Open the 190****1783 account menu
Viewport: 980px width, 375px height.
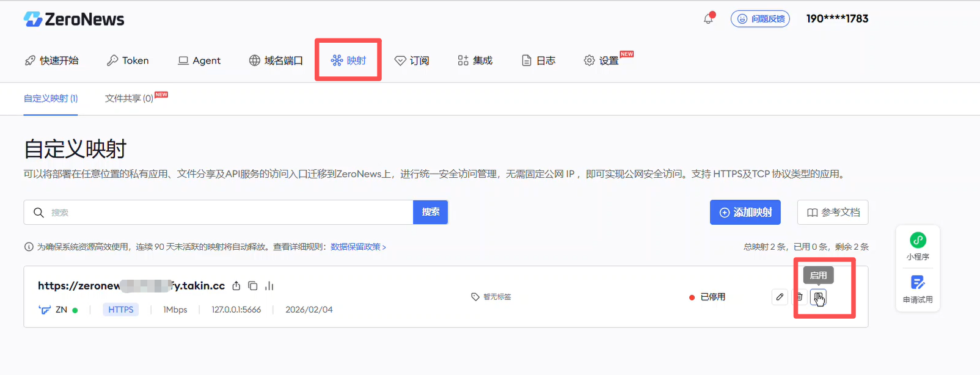(x=837, y=19)
